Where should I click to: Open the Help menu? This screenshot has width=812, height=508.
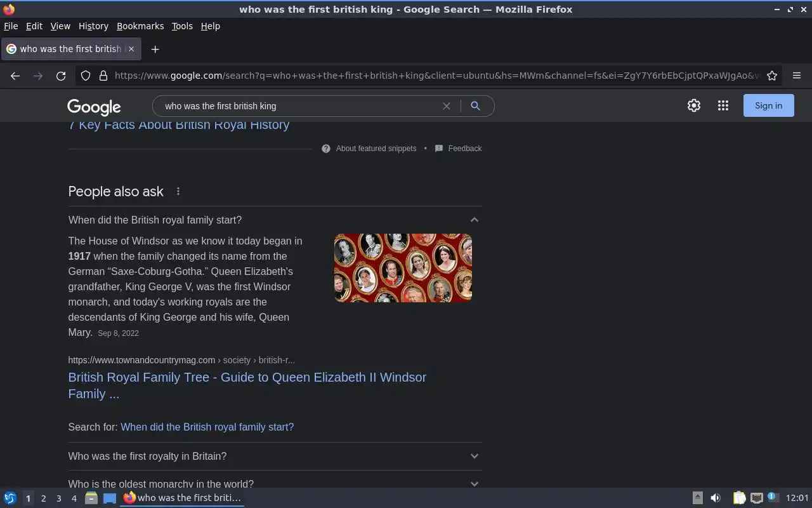point(210,26)
